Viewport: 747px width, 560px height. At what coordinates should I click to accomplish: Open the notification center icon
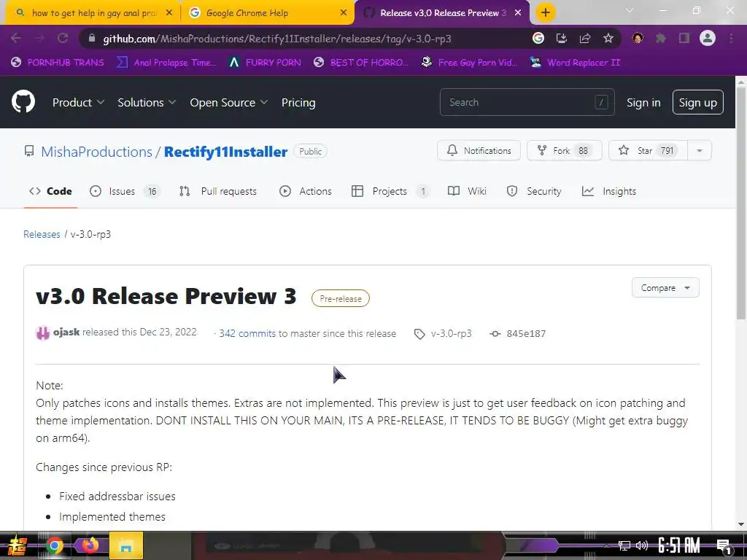[x=724, y=545]
